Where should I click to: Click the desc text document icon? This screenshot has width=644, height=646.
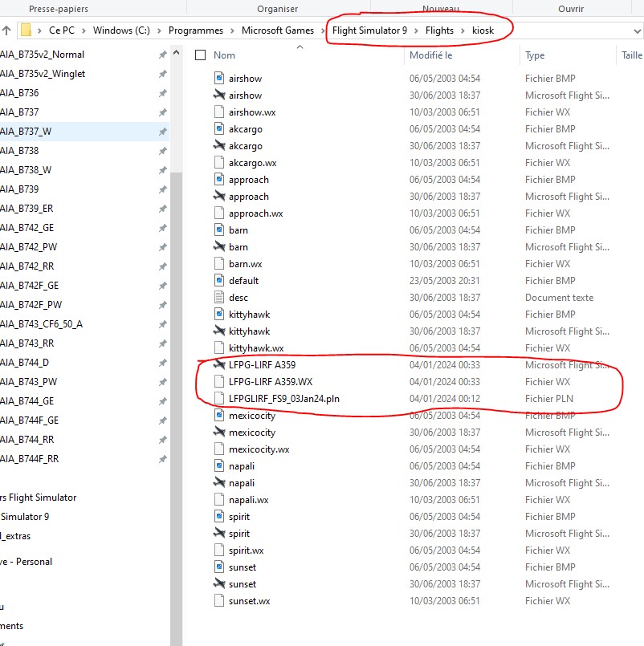219,297
